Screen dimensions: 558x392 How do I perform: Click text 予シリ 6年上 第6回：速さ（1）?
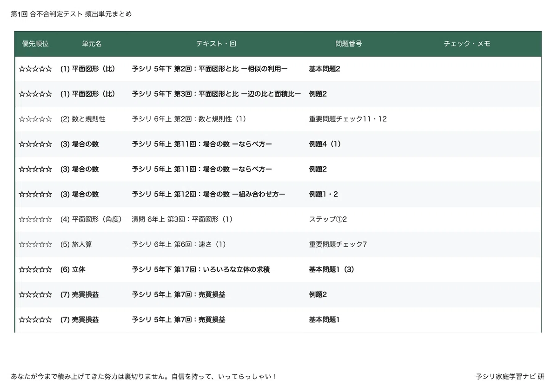tap(179, 244)
